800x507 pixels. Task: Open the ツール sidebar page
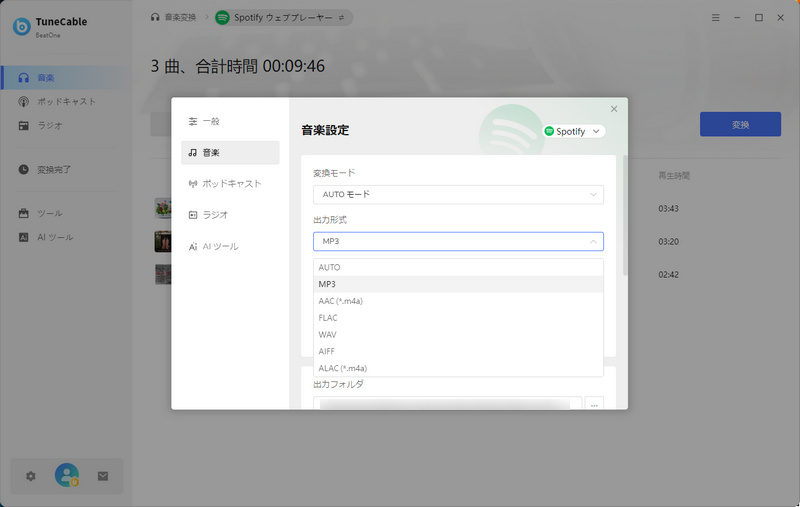coord(65,213)
